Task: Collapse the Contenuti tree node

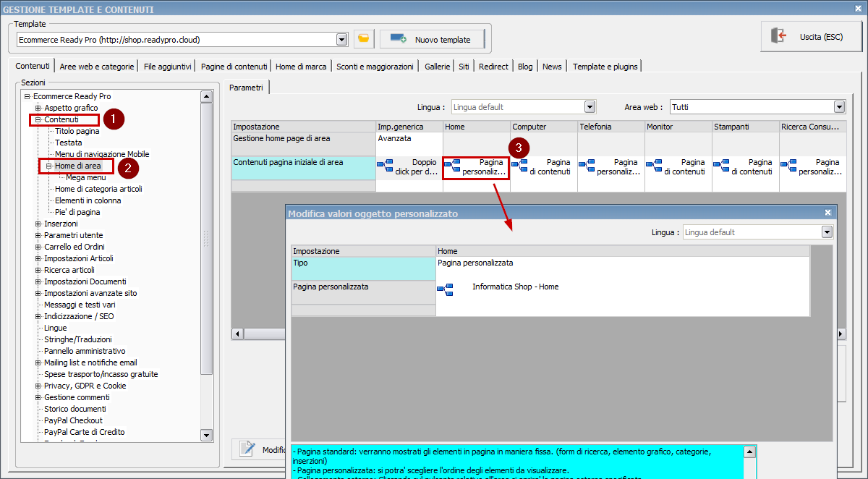Action: coord(38,119)
